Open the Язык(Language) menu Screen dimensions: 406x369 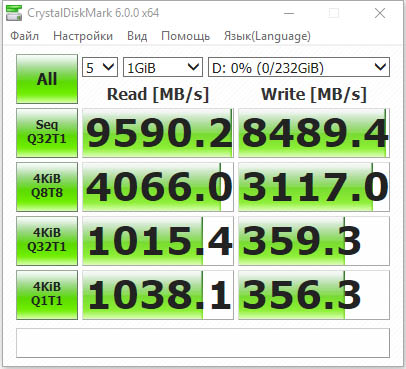point(267,36)
